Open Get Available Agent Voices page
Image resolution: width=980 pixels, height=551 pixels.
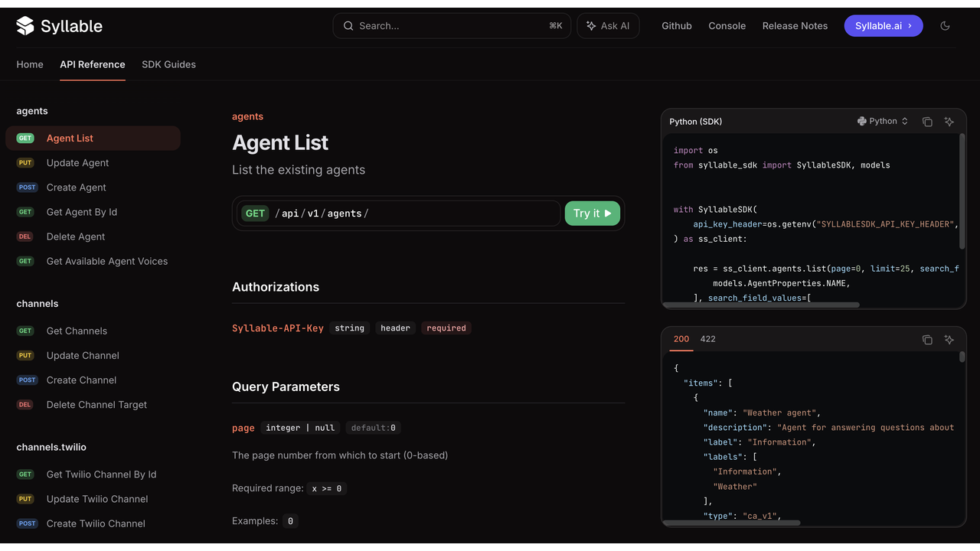[x=107, y=261]
